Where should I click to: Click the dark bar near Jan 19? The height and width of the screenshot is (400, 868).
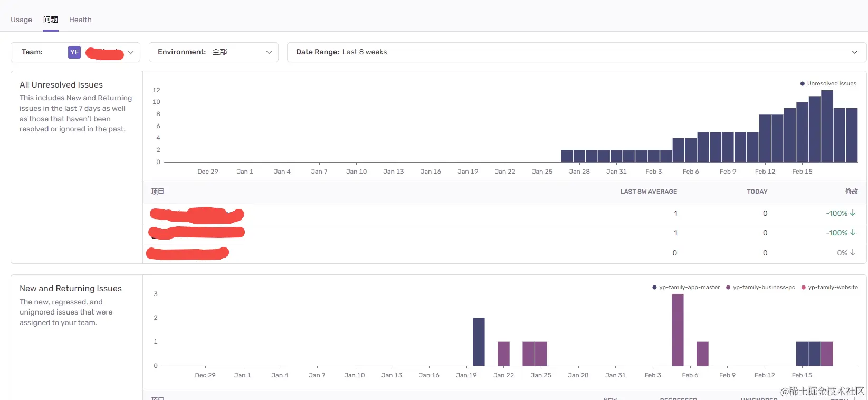point(479,342)
